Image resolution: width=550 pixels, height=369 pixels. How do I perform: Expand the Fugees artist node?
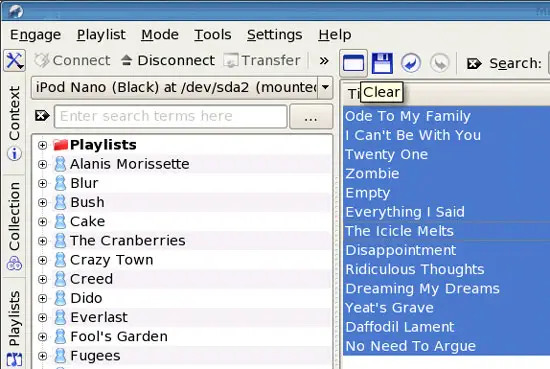tap(42, 356)
